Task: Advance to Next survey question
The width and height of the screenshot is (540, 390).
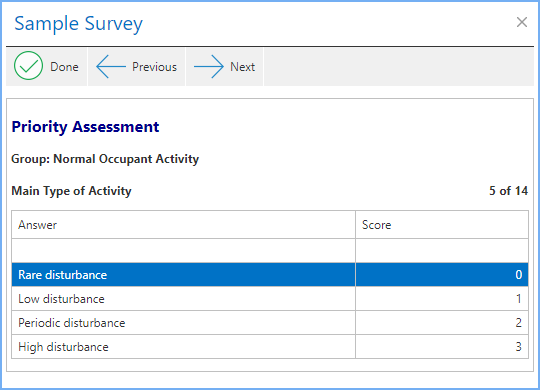Action: 225,67
